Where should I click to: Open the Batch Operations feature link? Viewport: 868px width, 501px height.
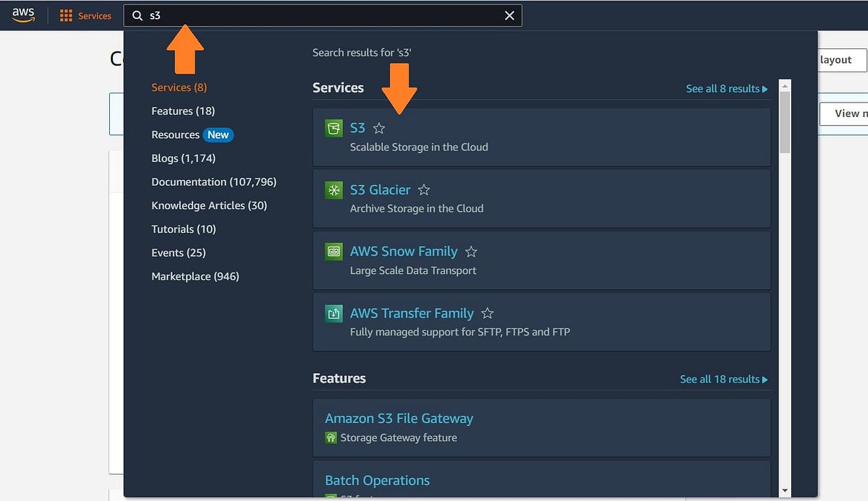click(377, 480)
